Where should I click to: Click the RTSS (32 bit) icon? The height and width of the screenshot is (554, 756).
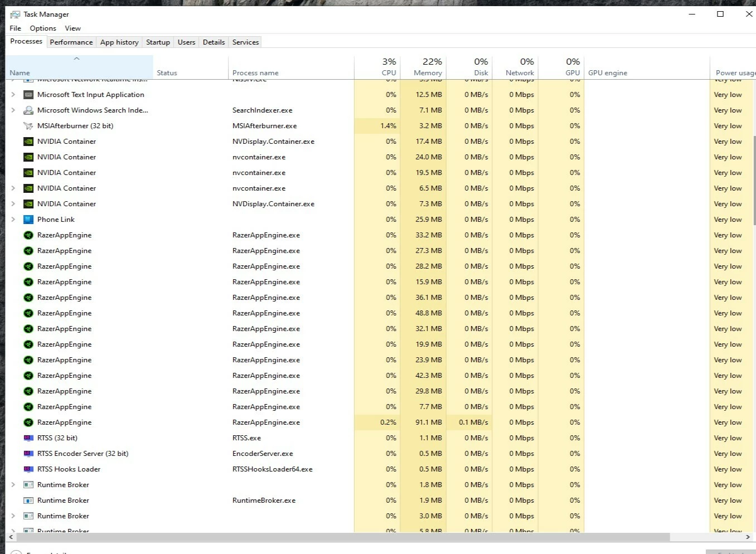[28, 438]
